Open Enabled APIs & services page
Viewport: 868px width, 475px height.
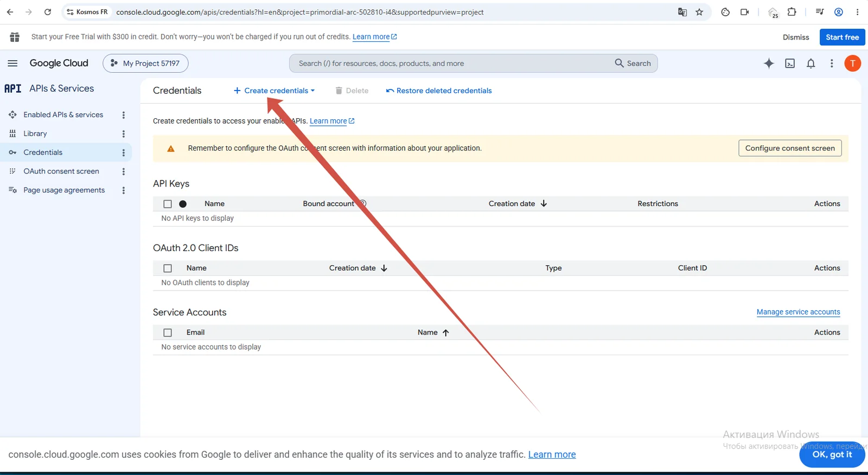tap(63, 115)
